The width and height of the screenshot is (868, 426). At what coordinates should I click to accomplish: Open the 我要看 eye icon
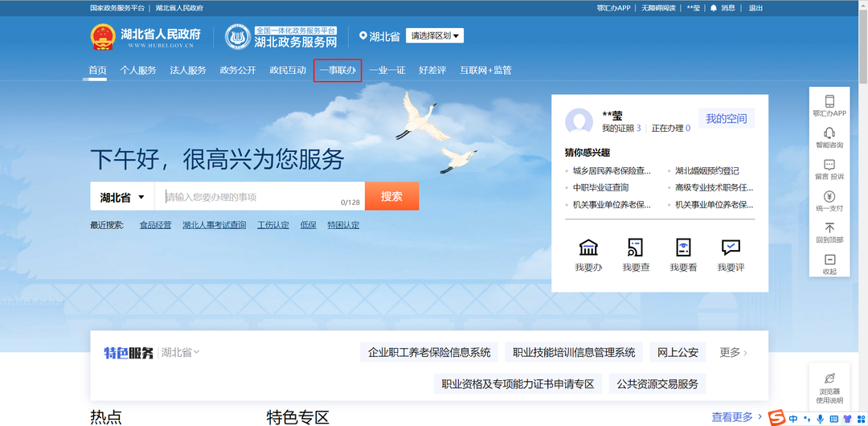[683, 248]
